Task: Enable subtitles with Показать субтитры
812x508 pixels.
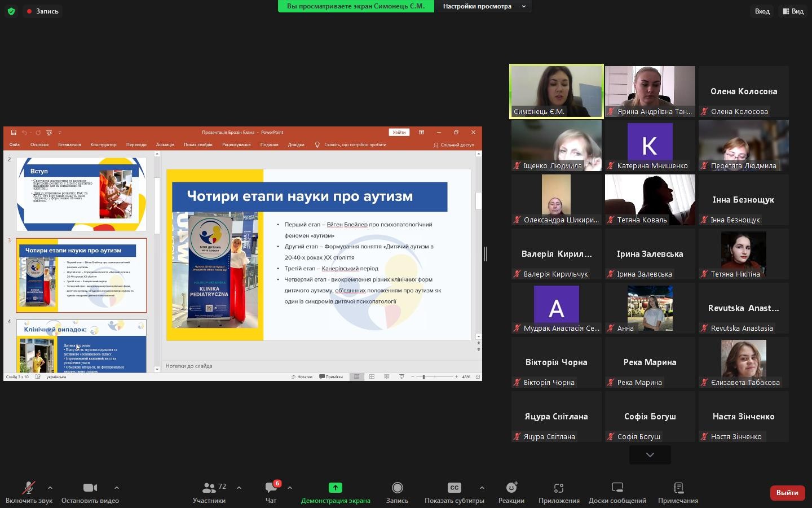Action: [x=454, y=492]
